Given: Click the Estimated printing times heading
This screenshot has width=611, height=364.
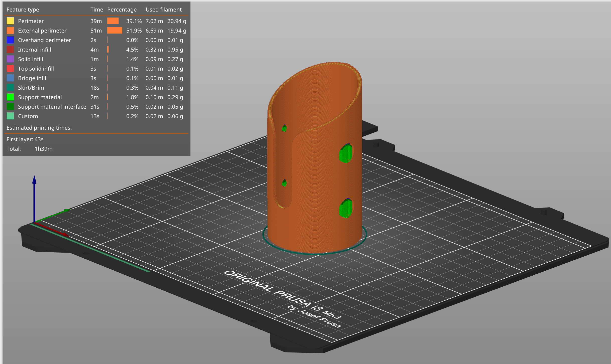Looking at the screenshot, I should click(x=39, y=128).
